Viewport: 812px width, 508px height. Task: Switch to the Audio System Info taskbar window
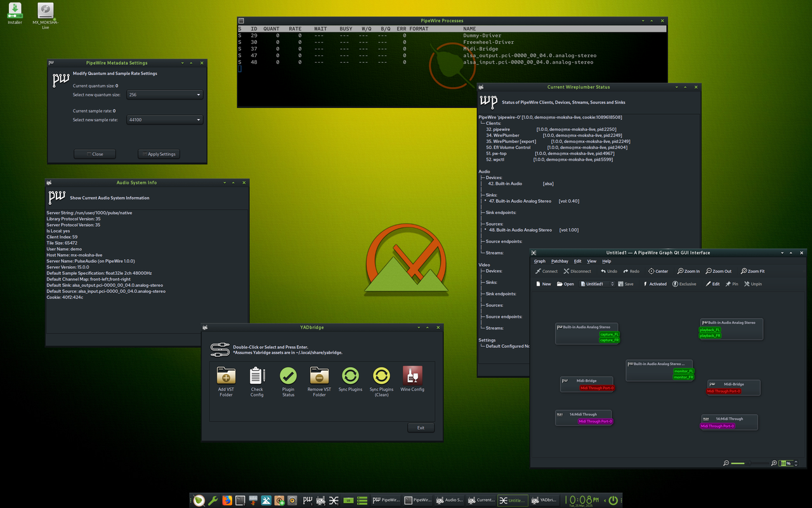point(449,500)
